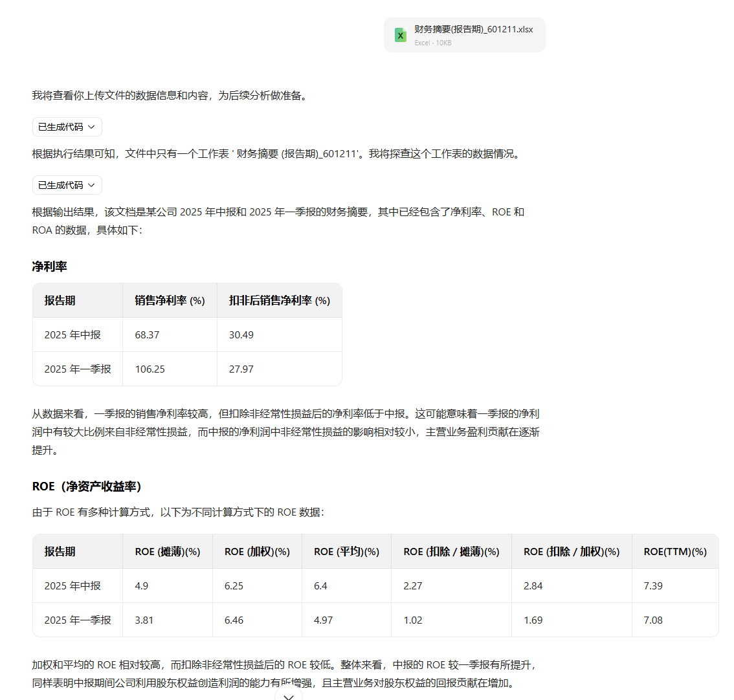Click the paragraph starting 加权和平均的 ROE
The width and height of the screenshot is (734, 700).
(285, 673)
